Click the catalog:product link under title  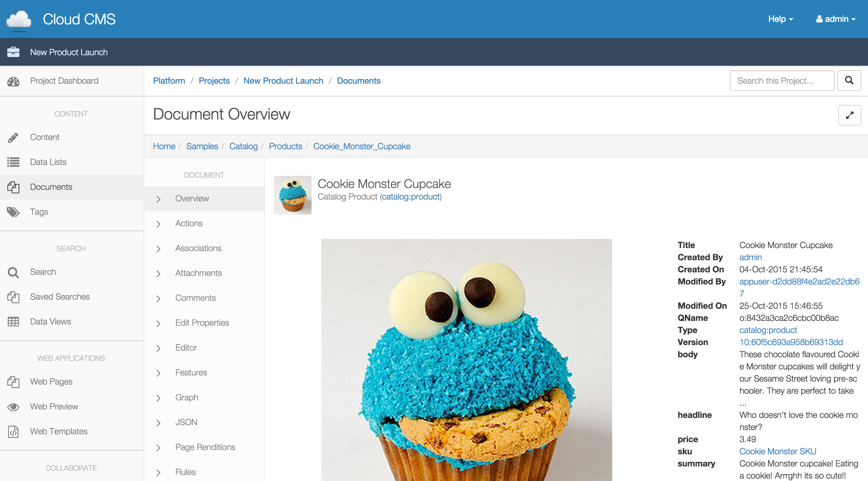[x=411, y=197]
